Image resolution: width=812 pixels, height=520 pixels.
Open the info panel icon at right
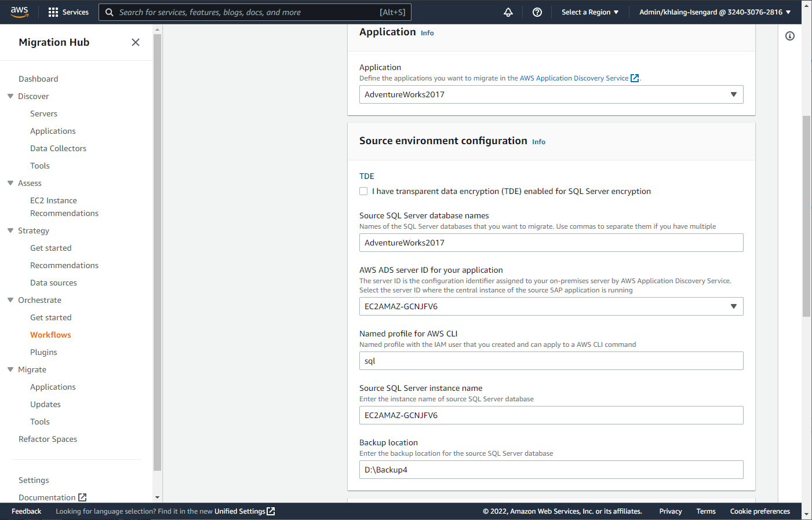[790, 36]
